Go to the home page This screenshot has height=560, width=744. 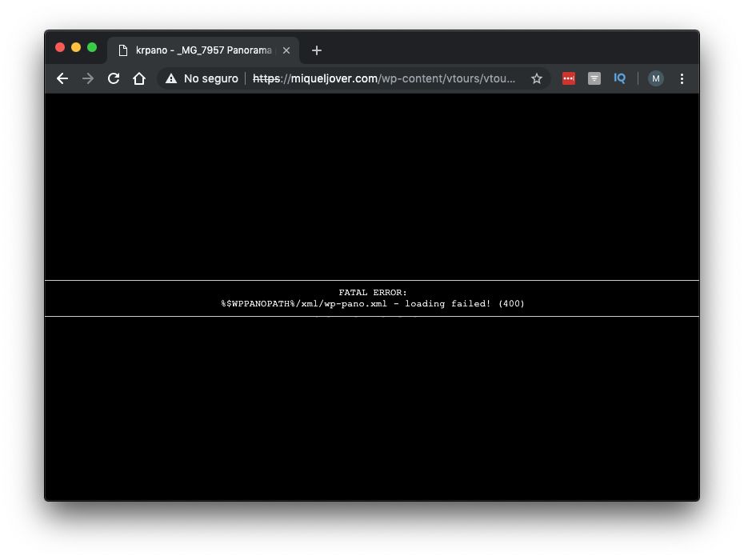pyautogui.click(x=139, y=78)
